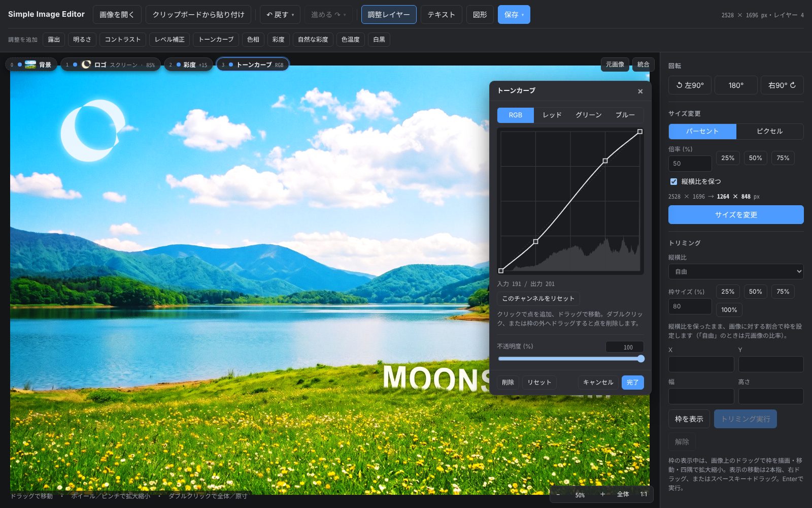Image resolution: width=812 pixels, height=508 pixels.
Task: Click クリップボードから貼り付け button
Action: [198, 15]
